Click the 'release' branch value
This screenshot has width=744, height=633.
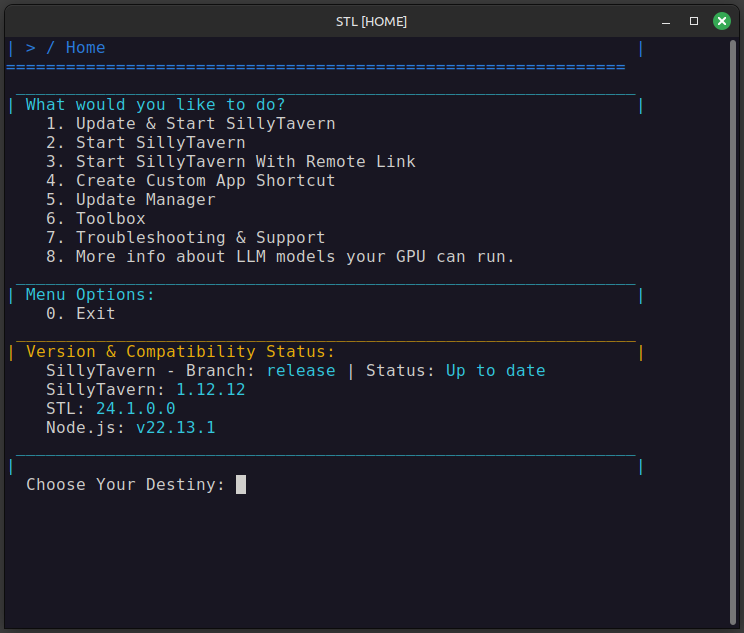[x=301, y=371]
